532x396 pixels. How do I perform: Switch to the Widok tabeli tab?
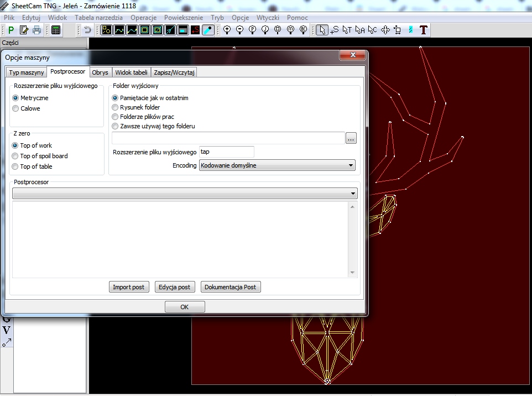131,72
